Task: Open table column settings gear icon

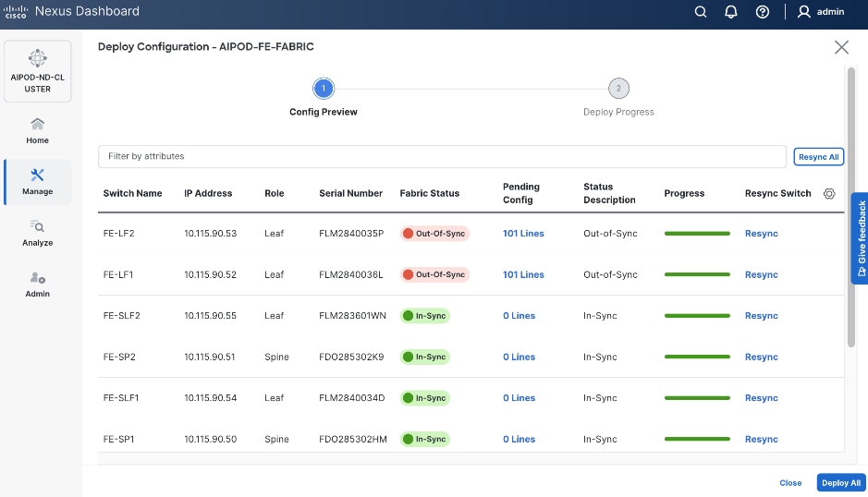Action: click(829, 194)
